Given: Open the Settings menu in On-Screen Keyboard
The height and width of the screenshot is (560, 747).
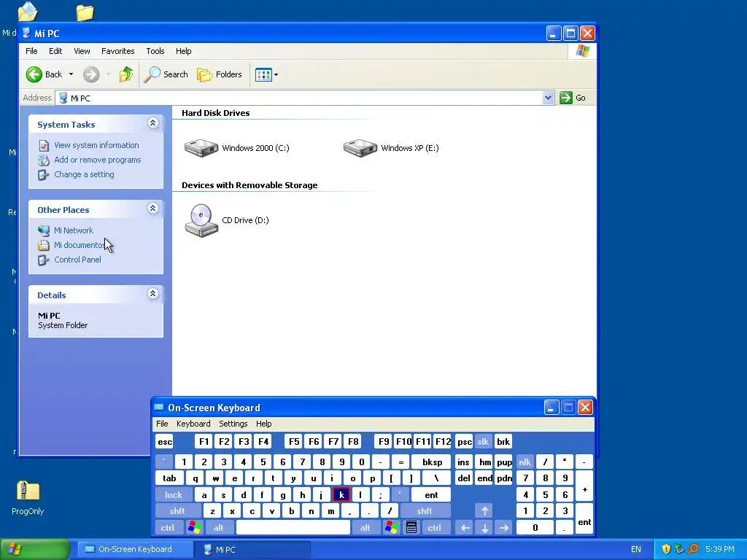Looking at the screenshot, I should pos(233,424).
